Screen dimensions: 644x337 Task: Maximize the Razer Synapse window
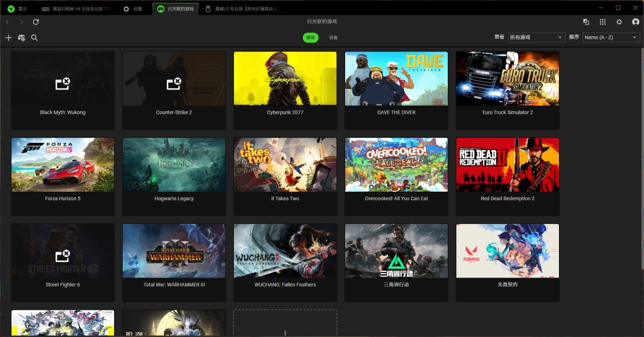click(x=618, y=8)
